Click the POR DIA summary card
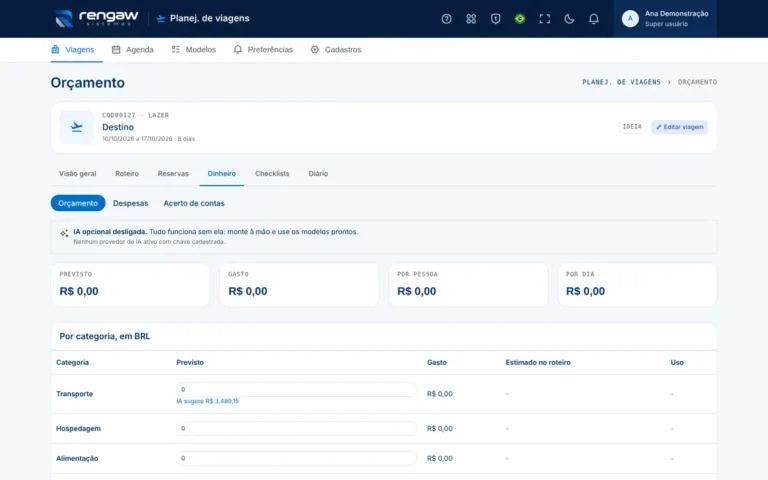Image resolution: width=768 pixels, height=480 pixels. coord(637,285)
